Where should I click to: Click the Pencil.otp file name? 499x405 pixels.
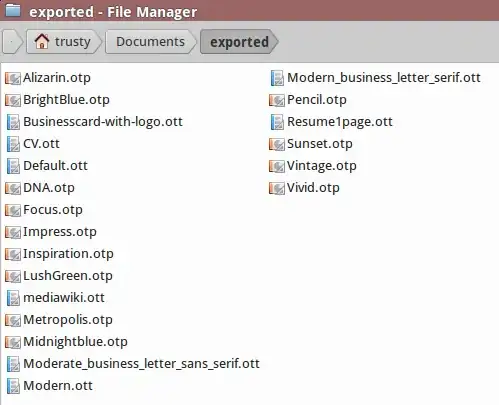click(x=317, y=100)
